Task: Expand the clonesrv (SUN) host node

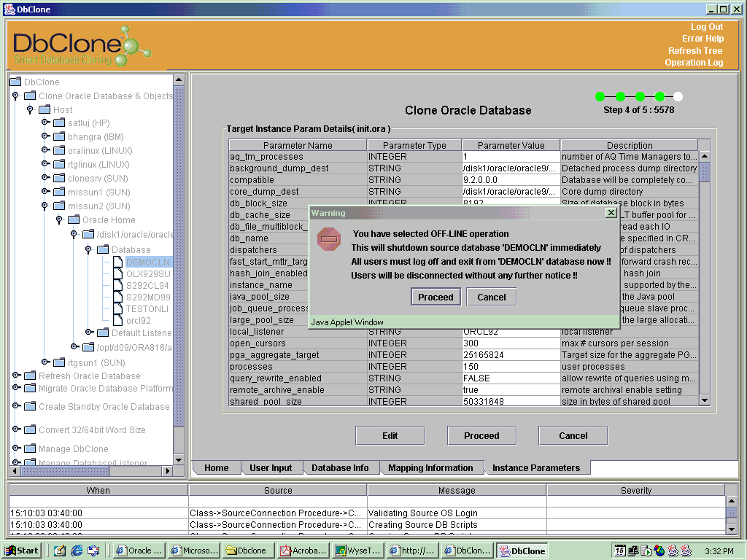Action: tap(45, 178)
